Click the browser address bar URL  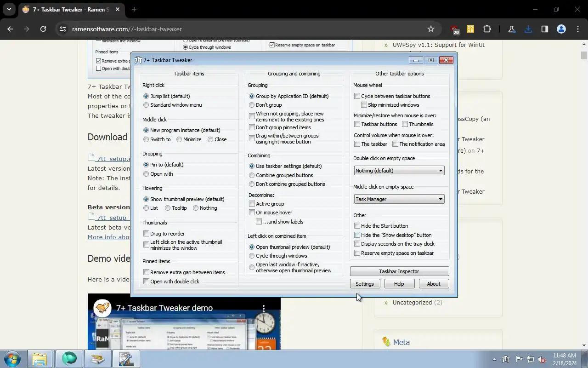(x=127, y=29)
